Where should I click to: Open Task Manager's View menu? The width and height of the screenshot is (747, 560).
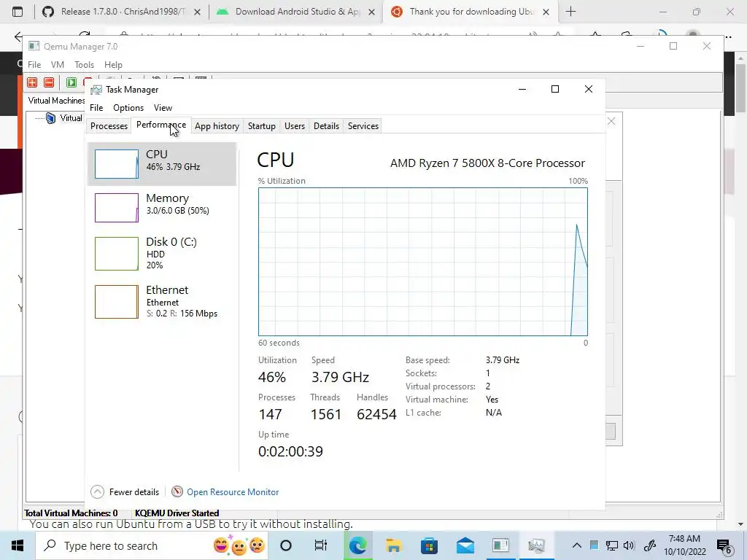point(163,108)
